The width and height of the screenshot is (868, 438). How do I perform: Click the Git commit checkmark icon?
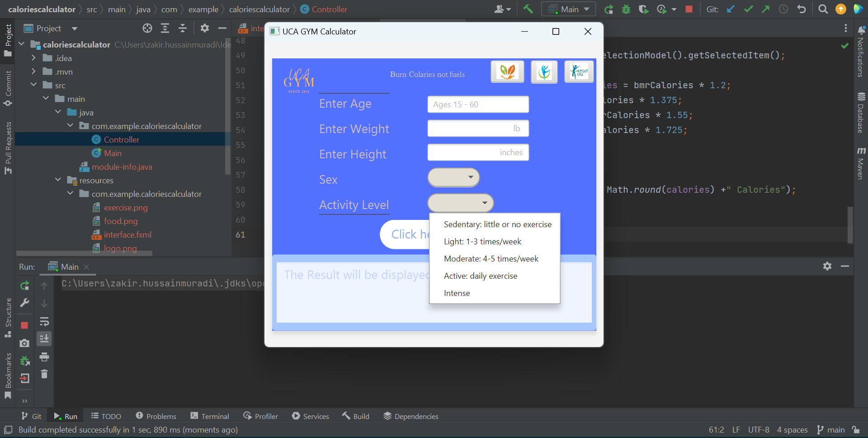[x=749, y=9]
